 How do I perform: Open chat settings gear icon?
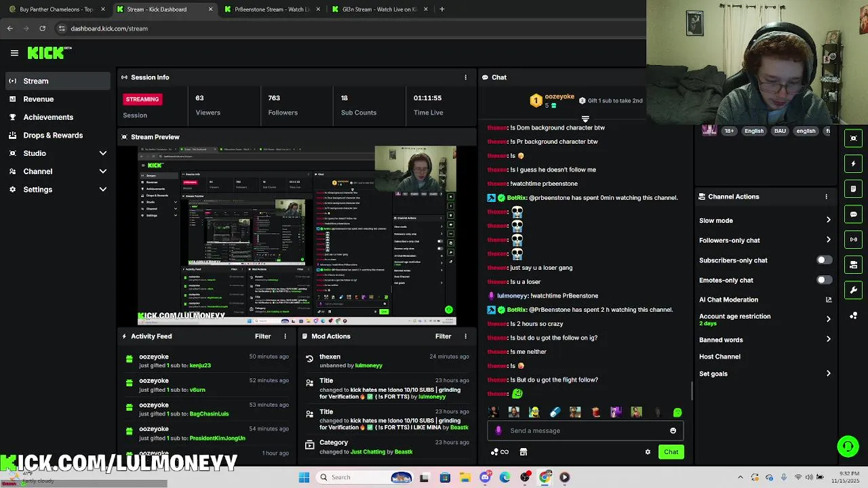coord(648,452)
